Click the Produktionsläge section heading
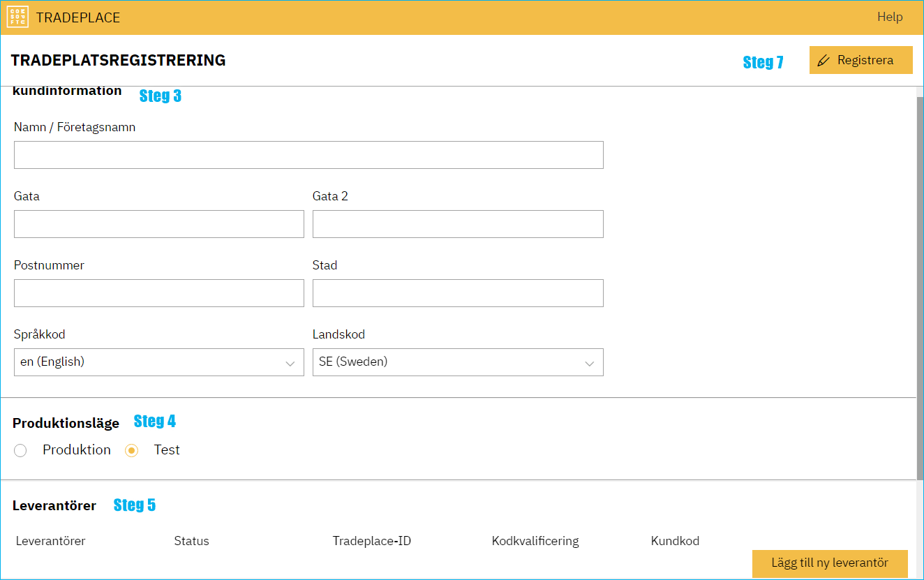 (x=66, y=423)
